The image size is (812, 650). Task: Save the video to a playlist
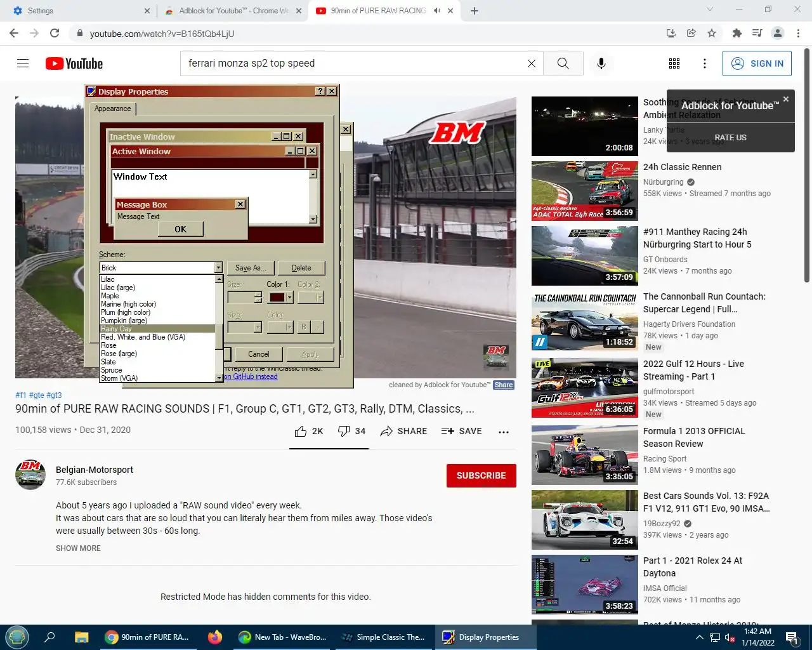click(462, 431)
